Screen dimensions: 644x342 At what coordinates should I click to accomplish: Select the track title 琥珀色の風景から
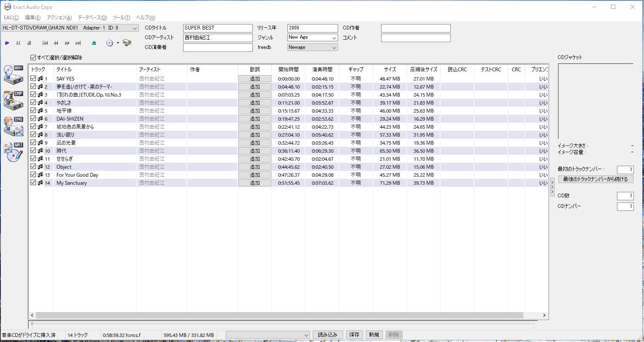coord(75,127)
